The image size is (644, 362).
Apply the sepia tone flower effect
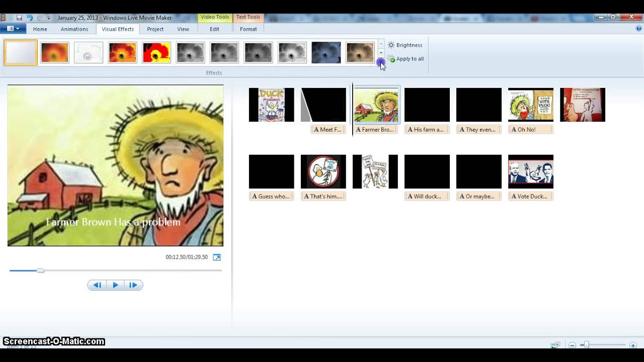[x=360, y=53]
